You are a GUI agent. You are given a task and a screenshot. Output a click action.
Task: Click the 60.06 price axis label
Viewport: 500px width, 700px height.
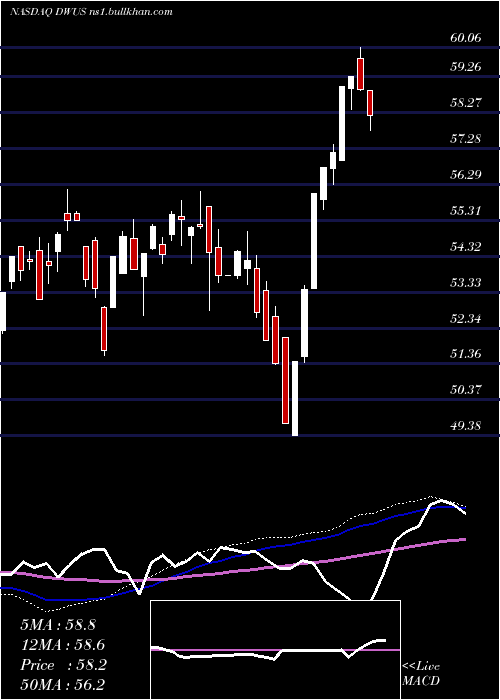[466, 38]
